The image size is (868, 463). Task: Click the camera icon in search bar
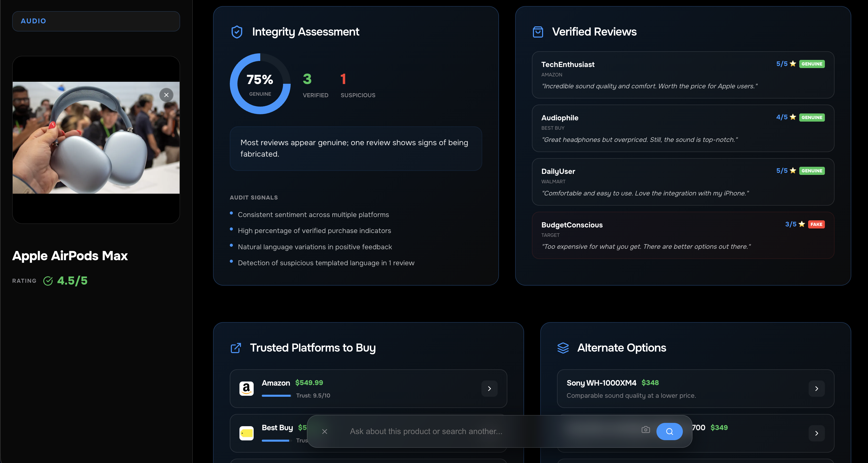point(645,429)
